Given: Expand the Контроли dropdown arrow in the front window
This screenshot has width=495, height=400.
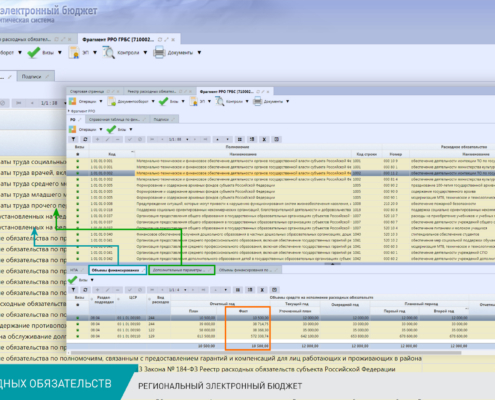Looking at the screenshot, I should pyautogui.click(x=247, y=101).
